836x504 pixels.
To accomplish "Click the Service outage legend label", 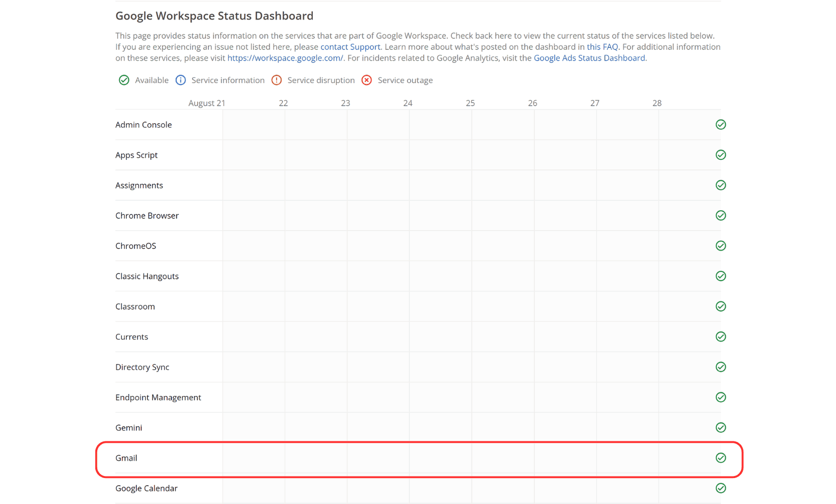I will pyautogui.click(x=405, y=80).
